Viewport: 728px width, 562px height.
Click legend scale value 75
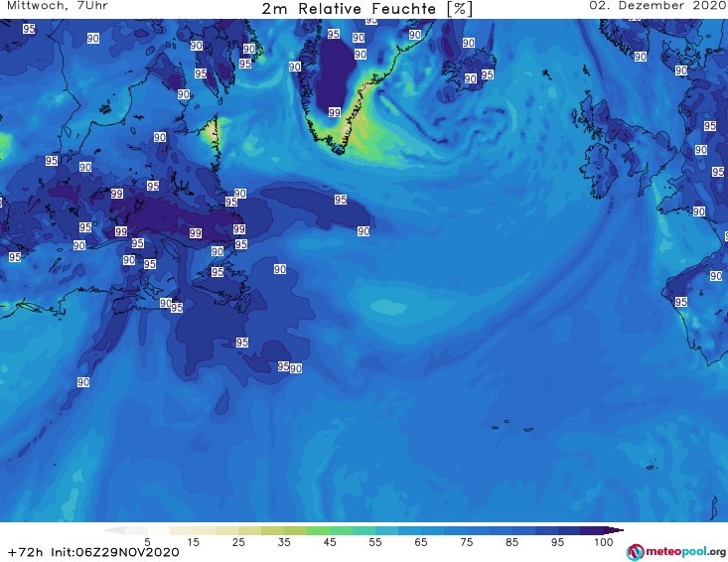(x=467, y=542)
